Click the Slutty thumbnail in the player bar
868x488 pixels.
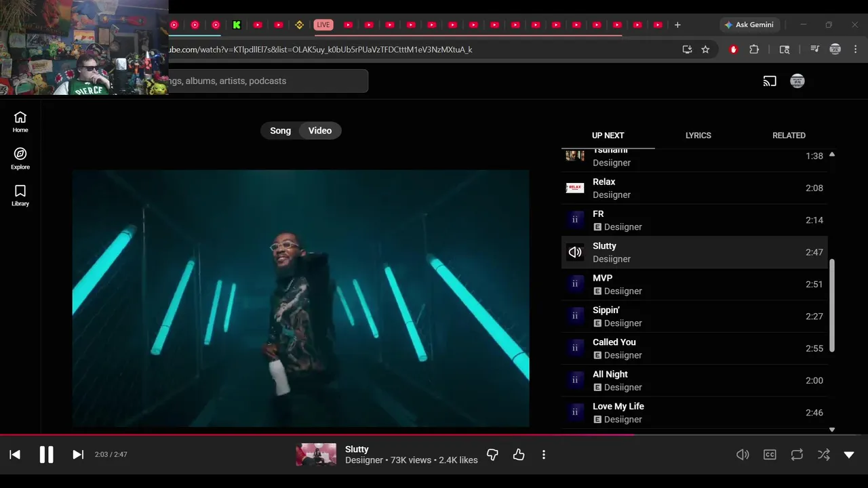[x=316, y=455]
